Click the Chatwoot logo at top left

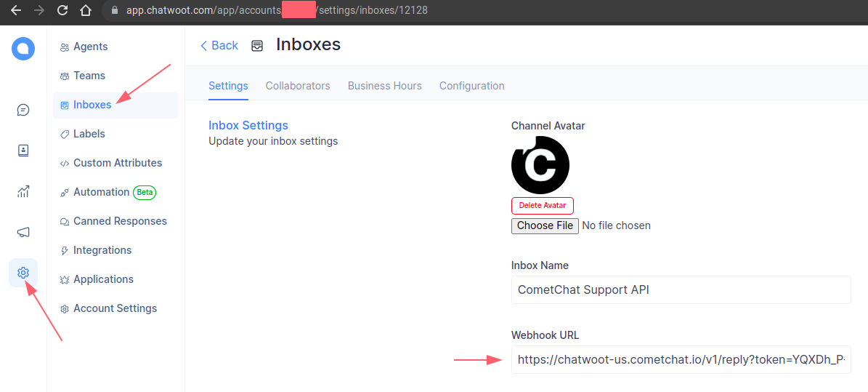click(23, 49)
